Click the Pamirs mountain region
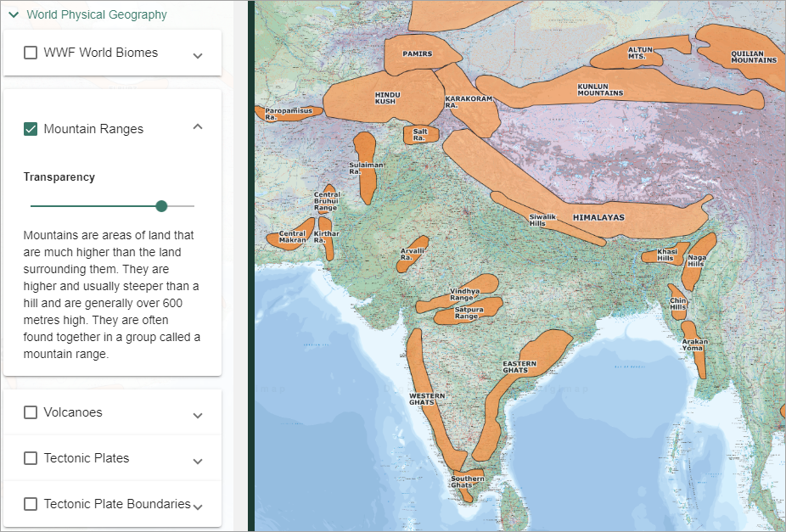 point(417,54)
